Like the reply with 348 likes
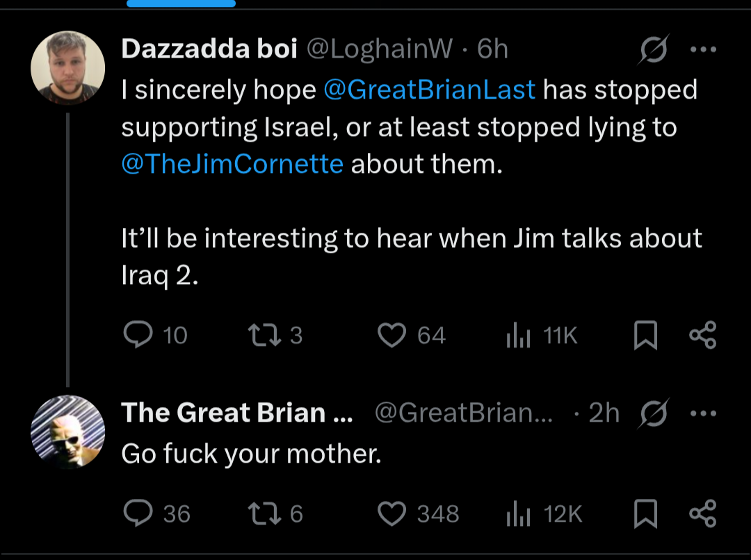 391,513
